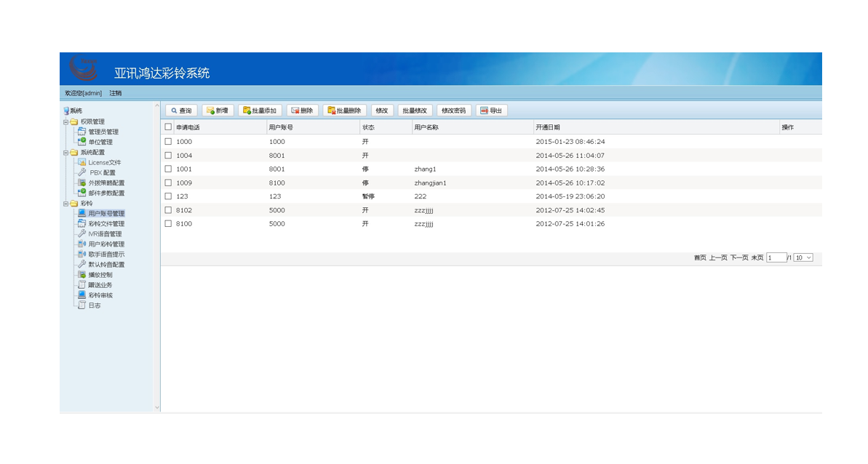Collapse the 权限管理 tree folder
The image size is (868, 464).
pyautogui.click(x=65, y=122)
